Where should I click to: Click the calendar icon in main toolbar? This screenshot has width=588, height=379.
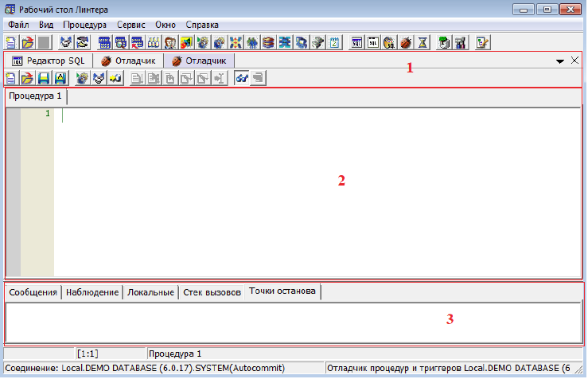[x=335, y=42]
